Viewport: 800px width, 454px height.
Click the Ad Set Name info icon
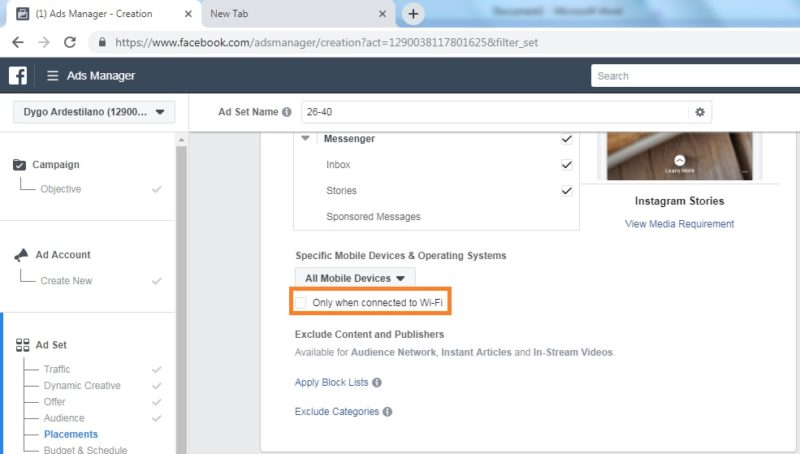(287, 112)
